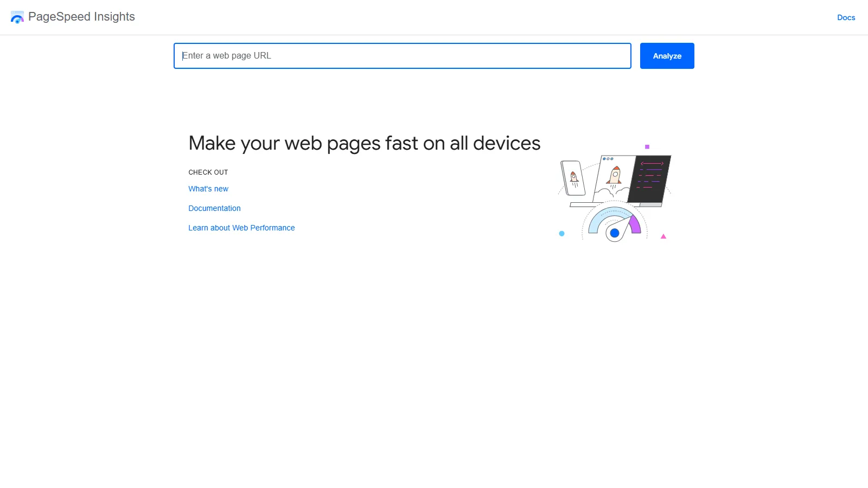Open the Documentation link
868x488 pixels.
click(214, 208)
